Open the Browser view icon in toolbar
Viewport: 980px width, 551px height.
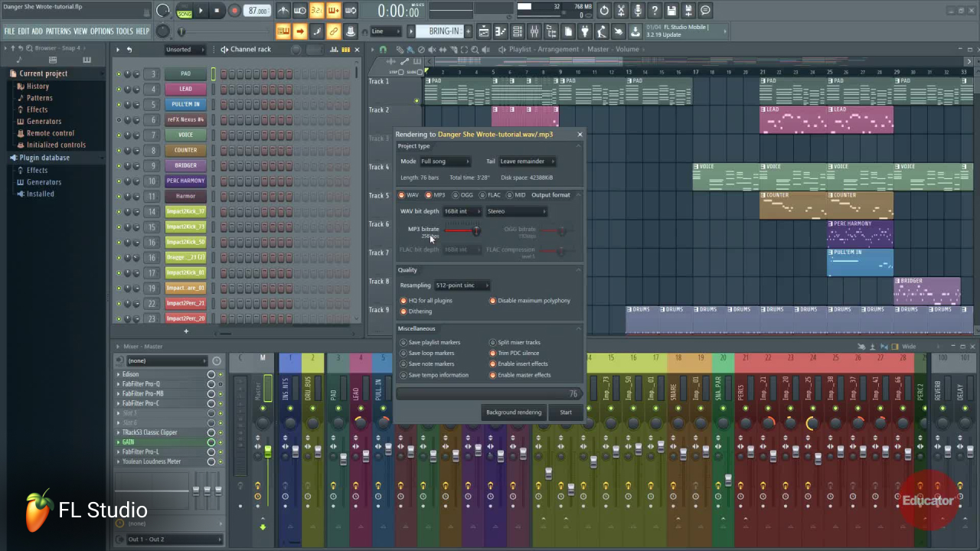coord(551,31)
